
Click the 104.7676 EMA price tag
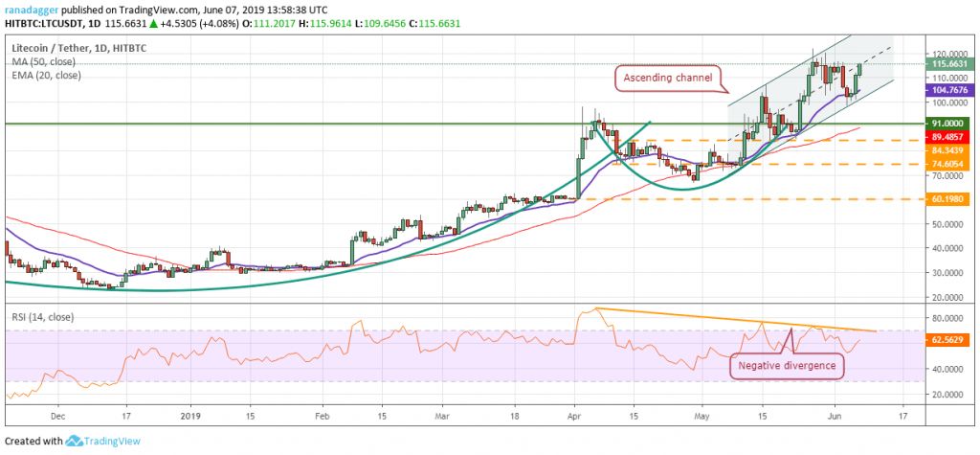(x=948, y=88)
